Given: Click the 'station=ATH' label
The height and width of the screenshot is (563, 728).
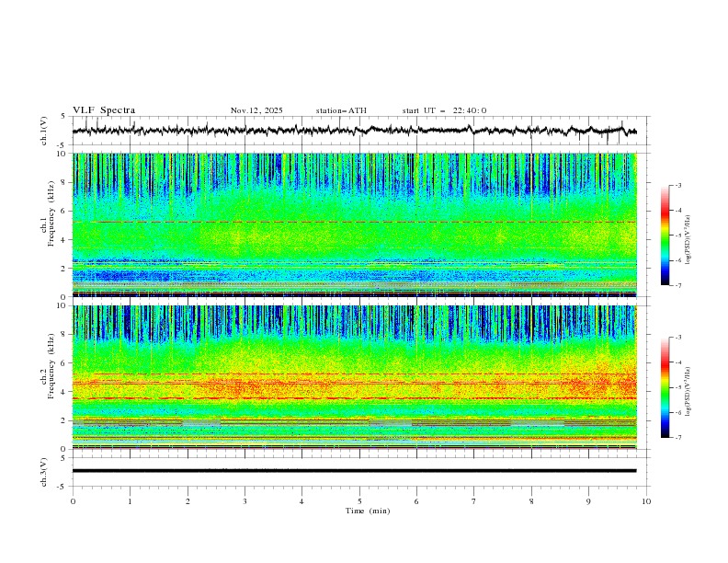Looking at the screenshot, I should (341, 110).
